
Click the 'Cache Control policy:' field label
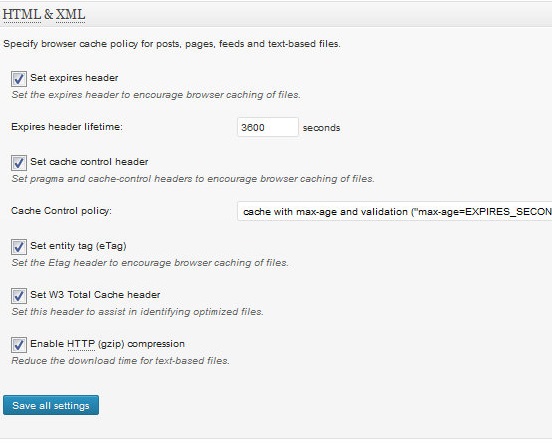(61, 211)
